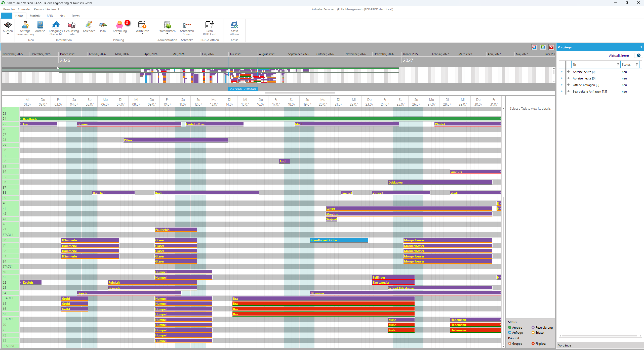
Task: Click the filter icon in Nr column
Action: [x=618, y=64]
